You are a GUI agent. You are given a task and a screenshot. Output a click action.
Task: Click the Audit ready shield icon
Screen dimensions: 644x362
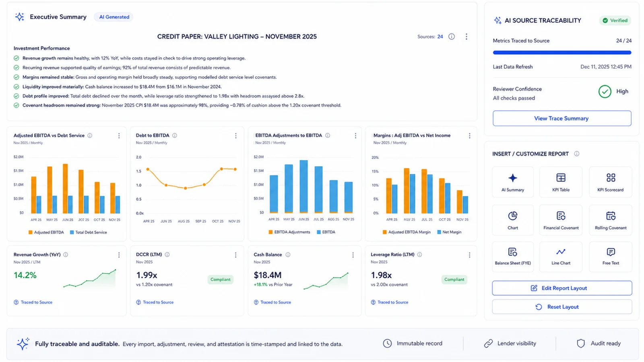tap(581, 343)
